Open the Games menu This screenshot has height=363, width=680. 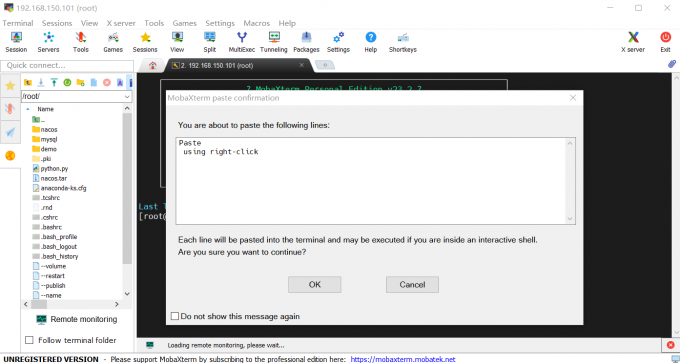click(184, 23)
